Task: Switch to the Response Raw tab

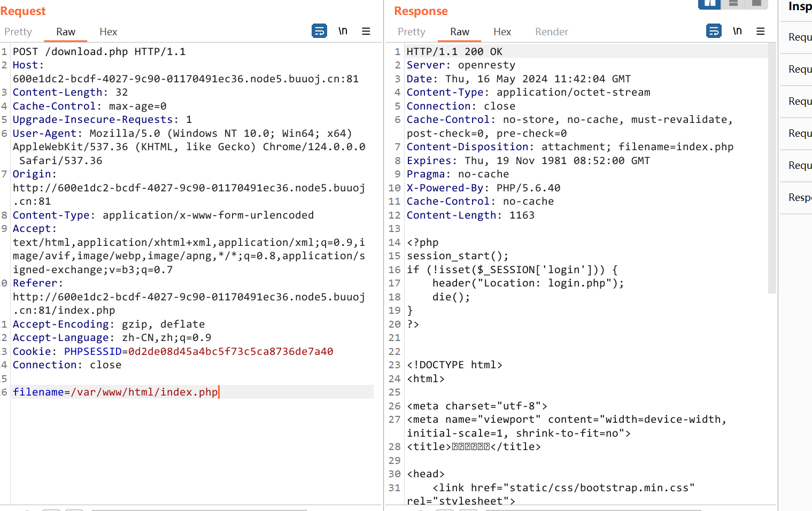Action: [460, 32]
